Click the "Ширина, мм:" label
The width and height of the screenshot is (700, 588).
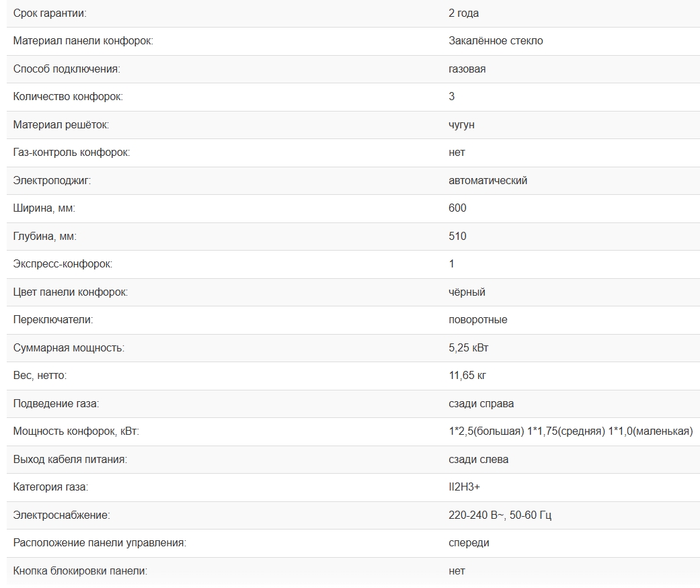point(44,208)
